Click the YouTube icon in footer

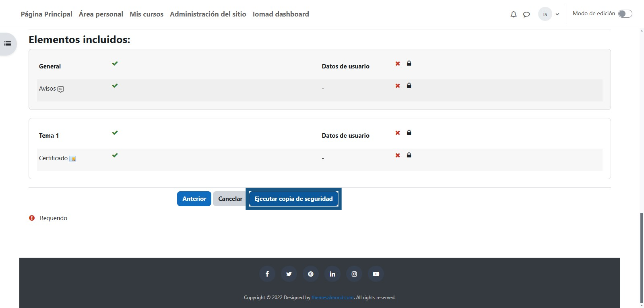tap(376, 274)
